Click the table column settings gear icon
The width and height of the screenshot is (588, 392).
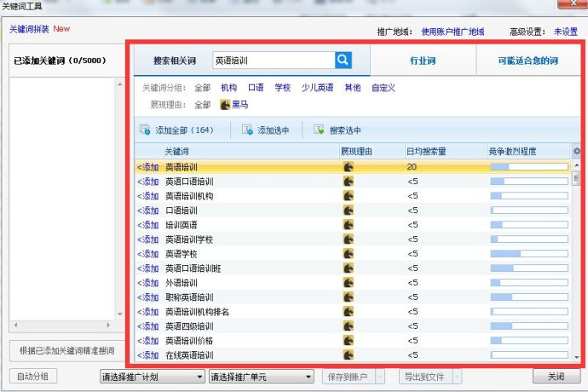click(576, 151)
